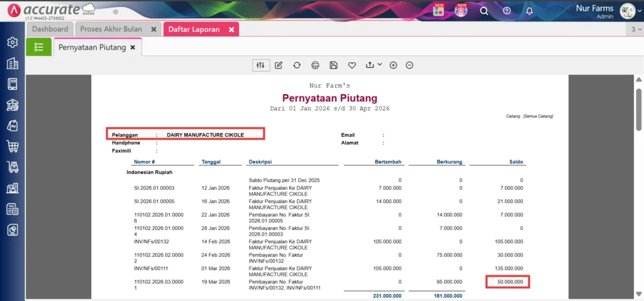This screenshot has height=301, width=644.
Task: Click the Saldo column header
Action: (x=516, y=161)
